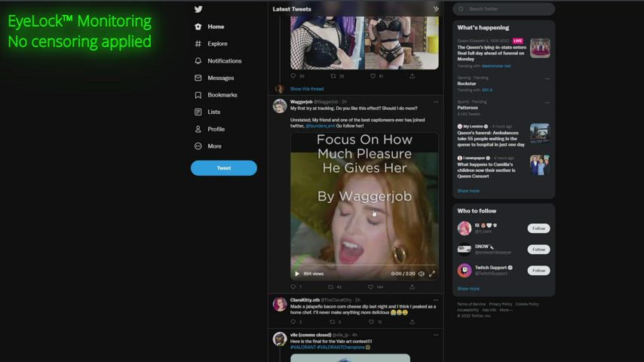Play the video in Waggerjob's tweet

coord(297,274)
